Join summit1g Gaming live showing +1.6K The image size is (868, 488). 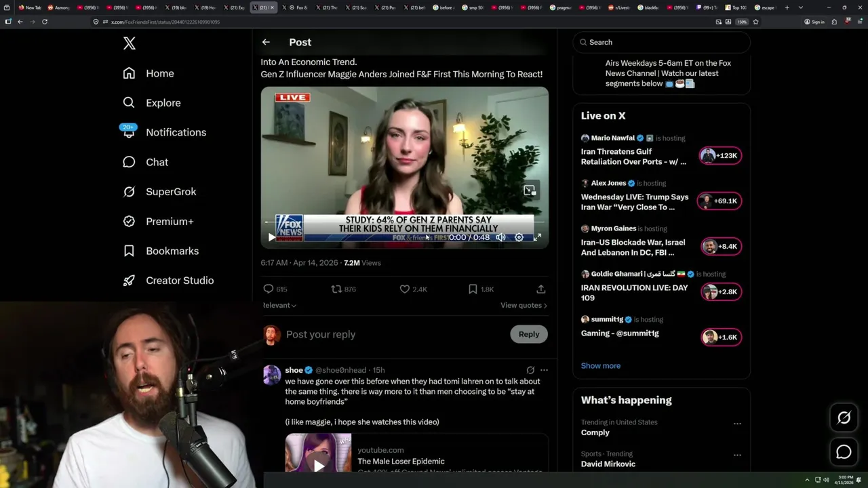pyautogui.click(x=722, y=338)
